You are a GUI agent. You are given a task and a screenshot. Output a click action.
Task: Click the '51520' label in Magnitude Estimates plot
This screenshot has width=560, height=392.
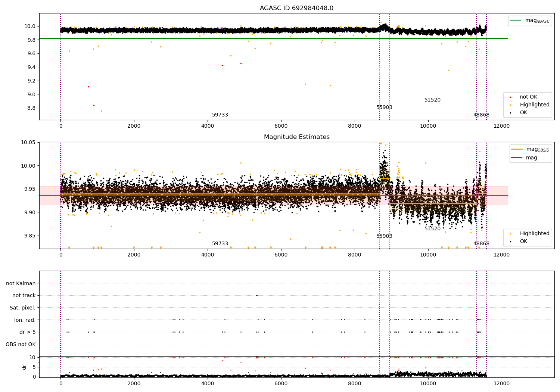tap(432, 229)
